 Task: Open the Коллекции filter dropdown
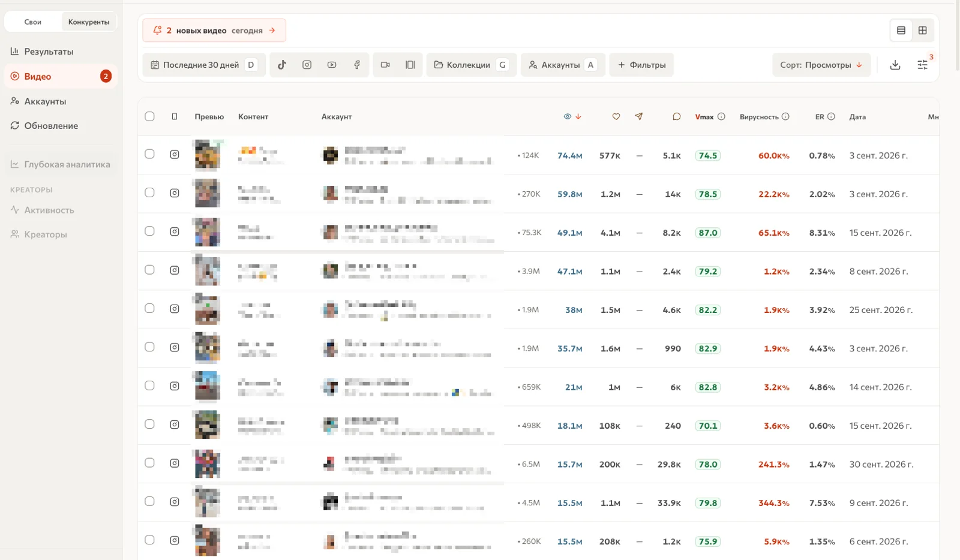472,65
